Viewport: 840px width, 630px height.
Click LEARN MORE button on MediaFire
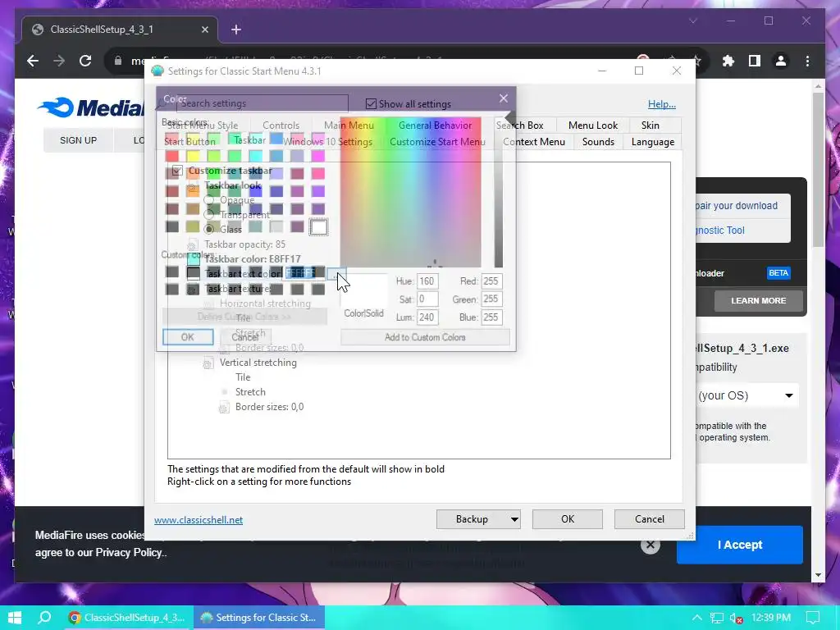click(x=758, y=301)
